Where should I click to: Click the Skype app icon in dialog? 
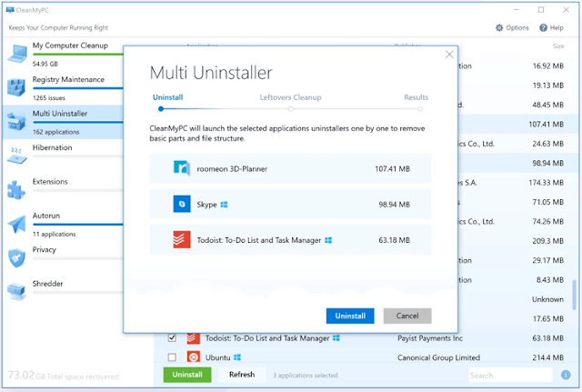click(x=182, y=204)
